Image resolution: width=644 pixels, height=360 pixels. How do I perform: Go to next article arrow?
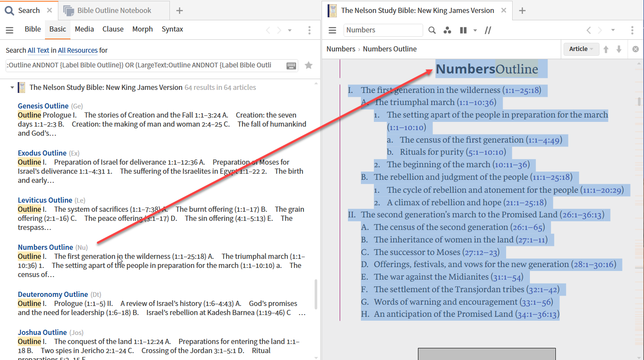(x=619, y=49)
